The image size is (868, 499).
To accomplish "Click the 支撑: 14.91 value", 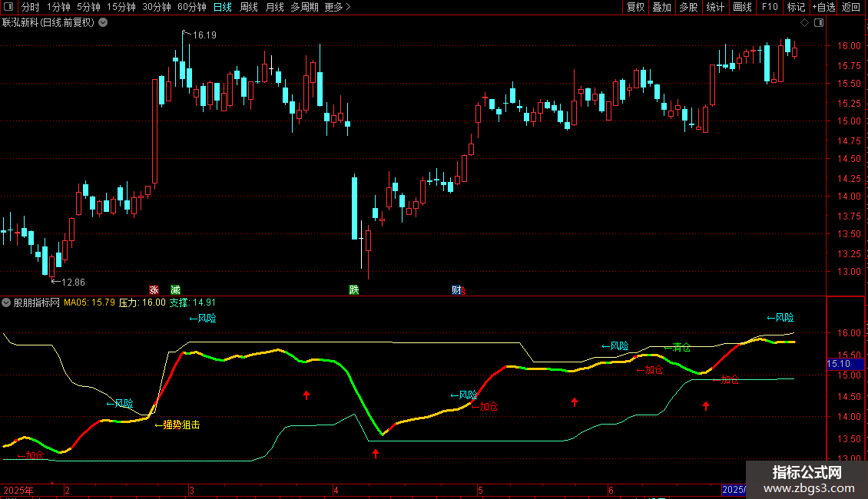I will tap(193, 302).
